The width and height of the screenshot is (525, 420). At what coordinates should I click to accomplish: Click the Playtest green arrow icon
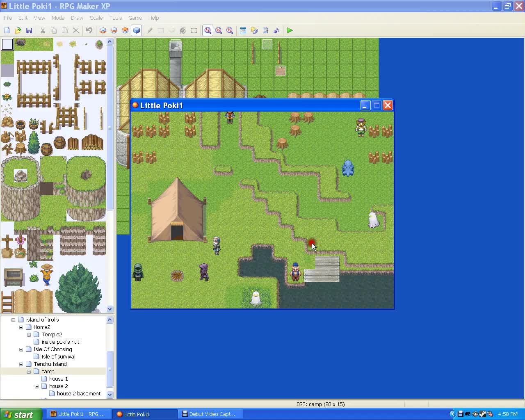point(290,30)
